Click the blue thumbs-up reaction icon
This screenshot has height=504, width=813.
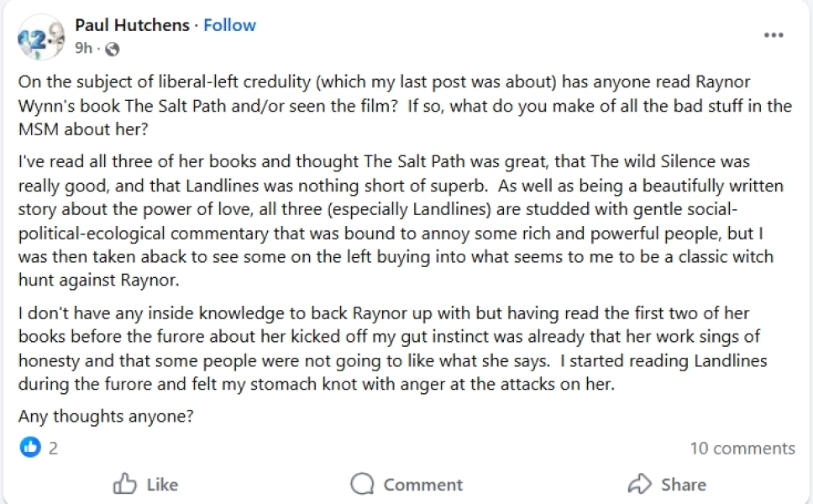(x=31, y=448)
